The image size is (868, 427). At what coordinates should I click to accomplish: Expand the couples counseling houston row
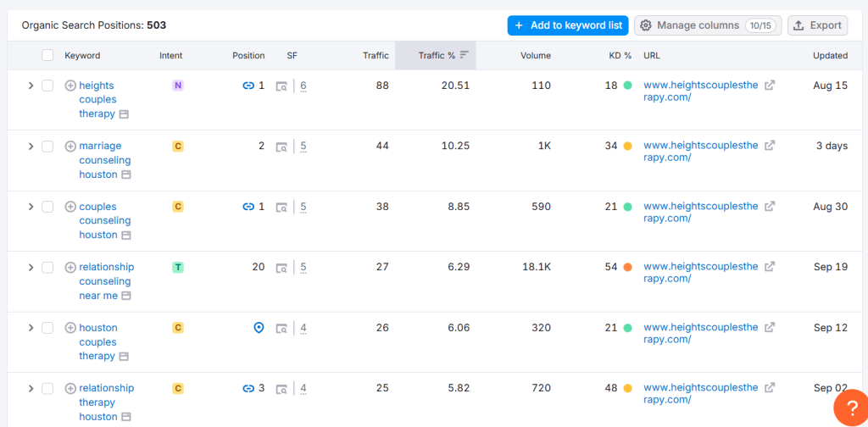click(x=31, y=207)
